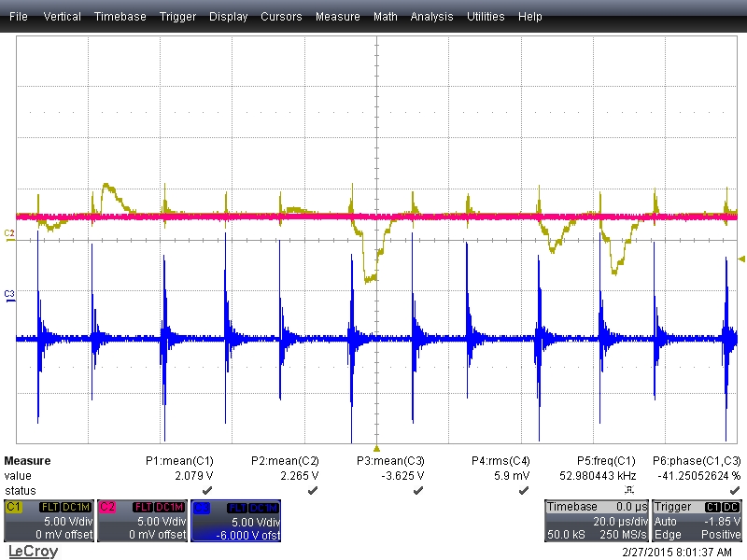Image resolution: width=747 pixels, height=560 pixels.
Task: Select the trigger level arrow marker
Action: [741, 259]
